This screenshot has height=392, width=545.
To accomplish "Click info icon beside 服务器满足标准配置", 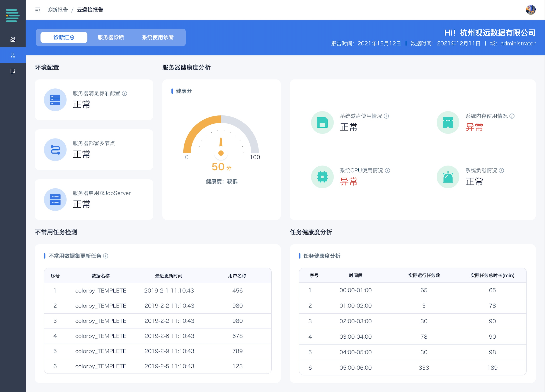I will tap(124, 93).
